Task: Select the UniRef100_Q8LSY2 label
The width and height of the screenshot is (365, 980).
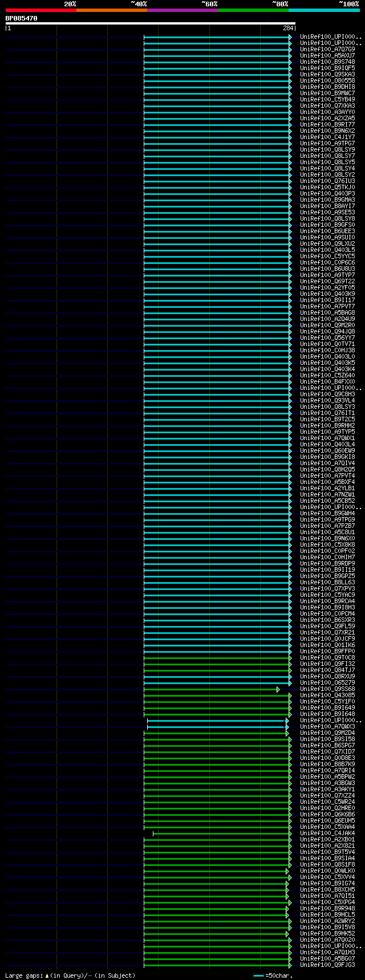Action: point(327,175)
